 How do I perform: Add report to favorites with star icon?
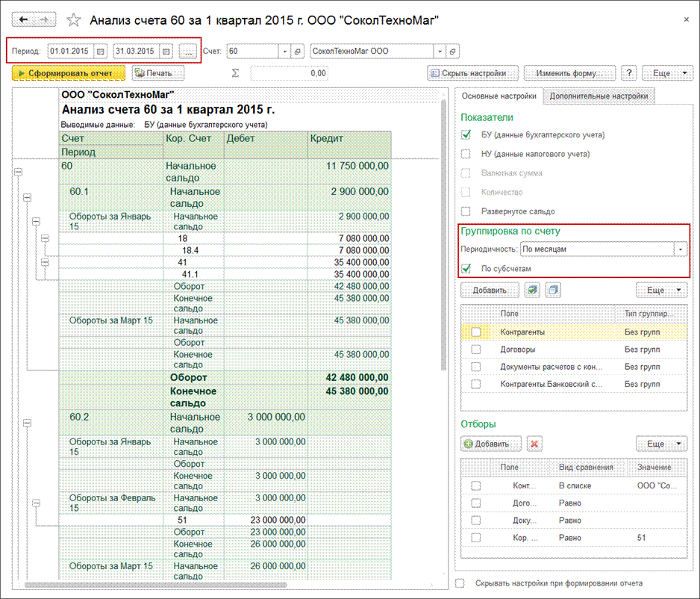tap(73, 20)
